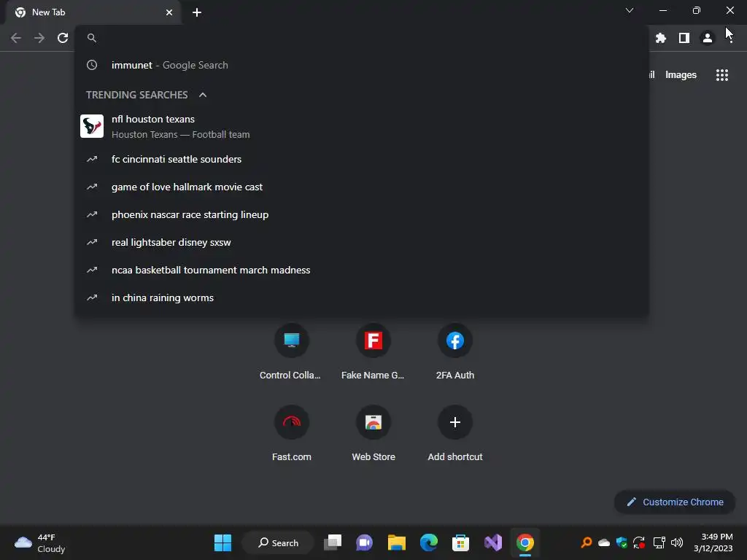Collapse the Trending Searches section
Image resolution: width=747 pixels, height=560 pixels.
203,95
